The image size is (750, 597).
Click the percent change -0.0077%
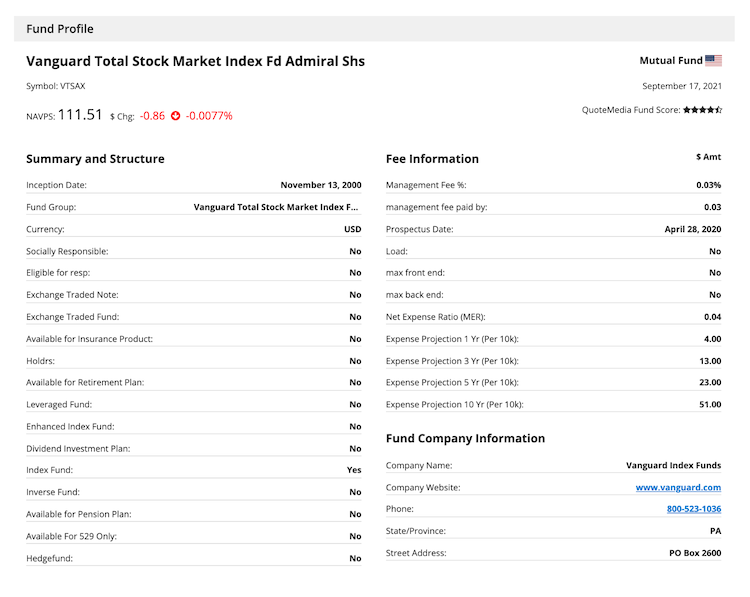click(x=209, y=116)
